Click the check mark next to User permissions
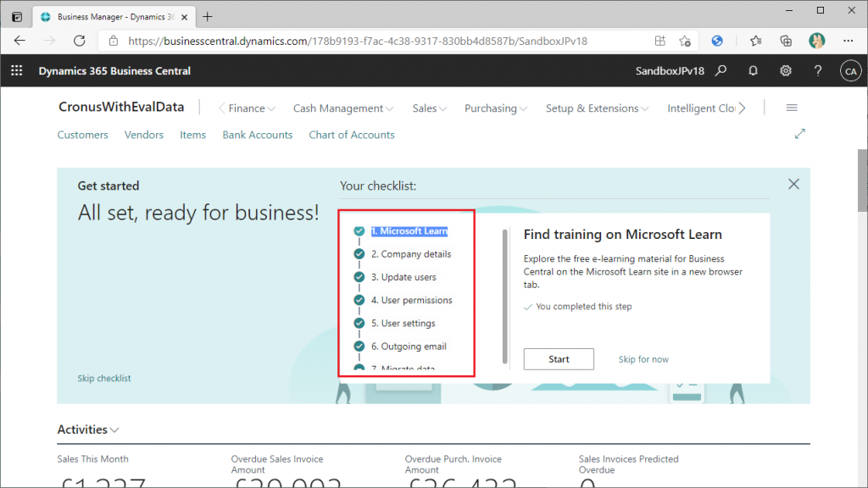The image size is (868, 488). (359, 300)
